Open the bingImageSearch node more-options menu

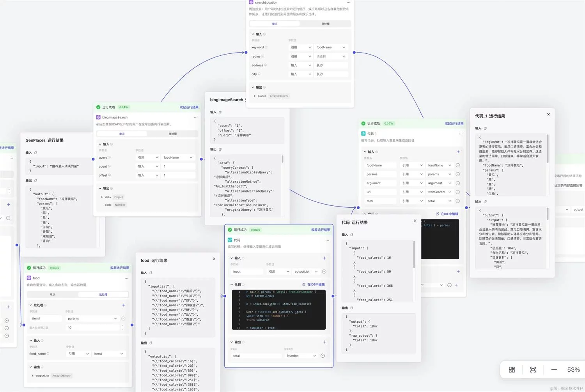(196, 117)
